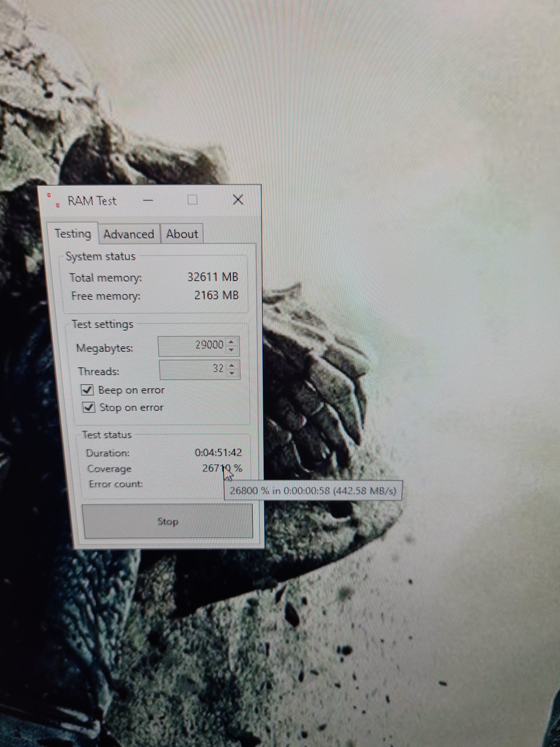The height and width of the screenshot is (747, 560).
Task: Increase Threads with the up arrow
Action: coord(231,365)
